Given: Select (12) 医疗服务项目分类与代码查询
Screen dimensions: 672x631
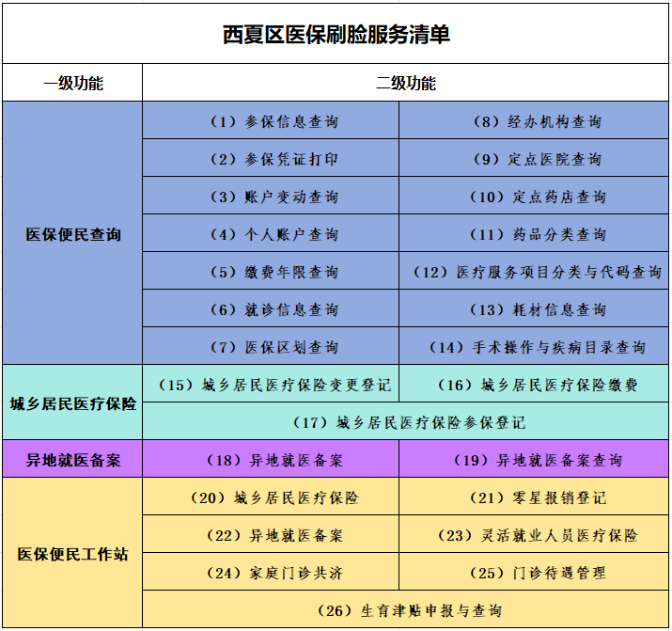Looking at the screenshot, I should point(536,272).
